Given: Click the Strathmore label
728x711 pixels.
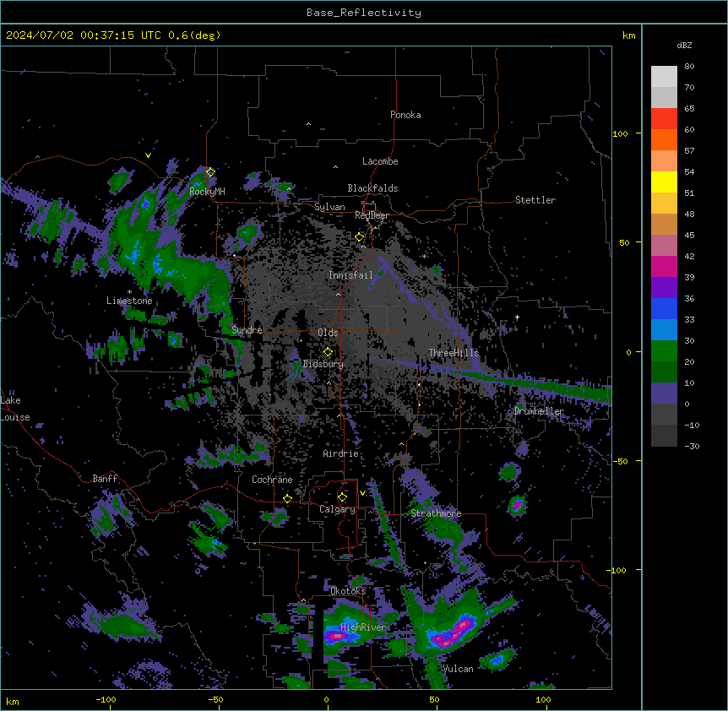Looking at the screenshot, I should tap(436, 513).
